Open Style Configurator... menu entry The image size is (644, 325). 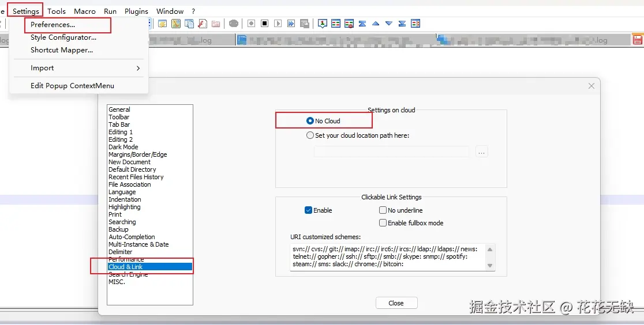(x=63, y=37)
